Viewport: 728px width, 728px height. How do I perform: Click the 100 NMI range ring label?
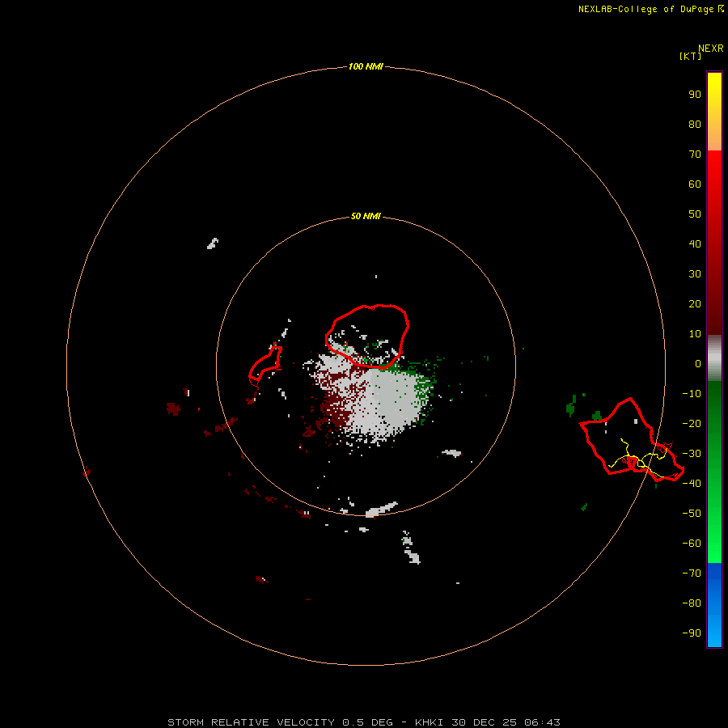366,66
